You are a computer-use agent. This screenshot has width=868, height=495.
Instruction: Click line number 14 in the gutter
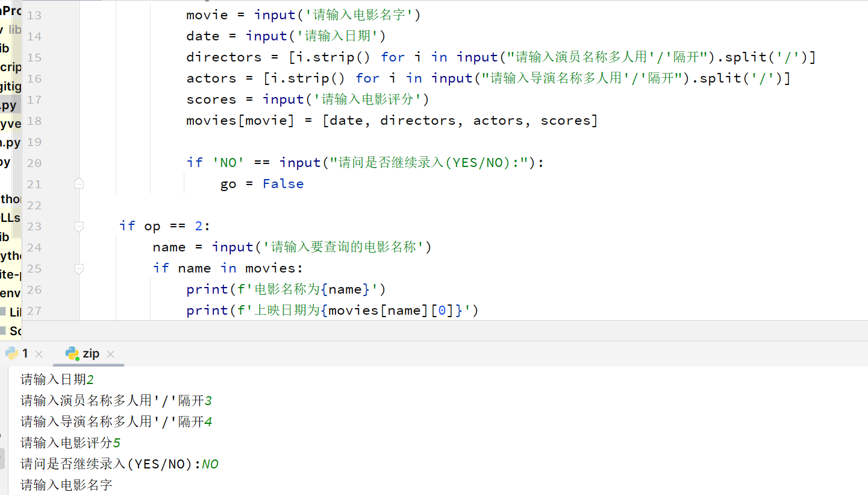[x=34, y=36]
